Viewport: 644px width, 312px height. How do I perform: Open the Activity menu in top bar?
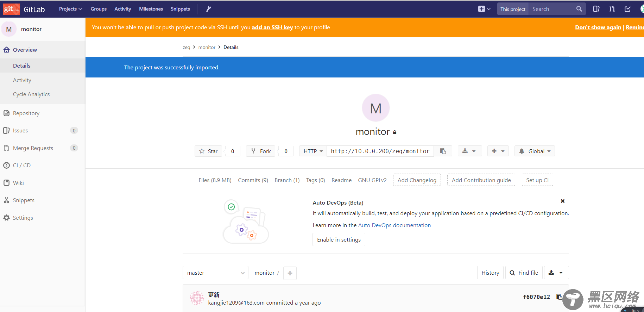click(x=122, y=9)
